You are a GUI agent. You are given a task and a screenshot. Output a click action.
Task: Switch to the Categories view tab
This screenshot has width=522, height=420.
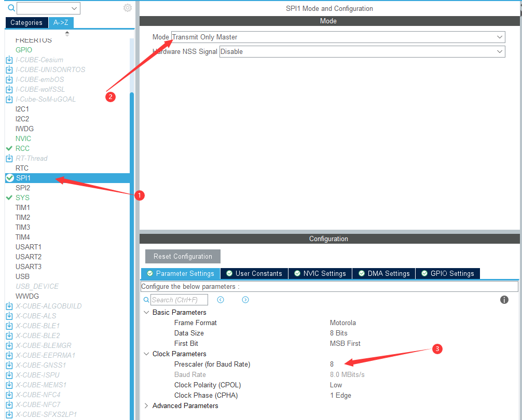pyautogui.click(x=26, y=23)
